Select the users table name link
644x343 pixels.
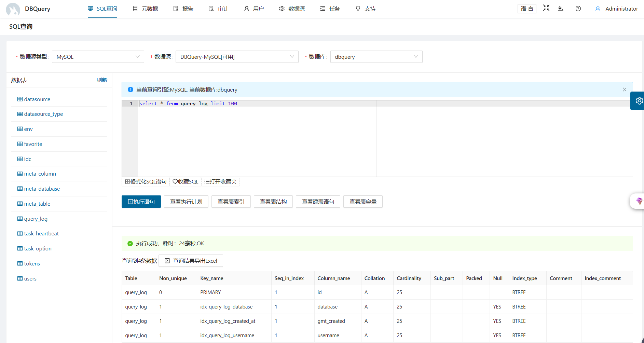[x=30, y=278]
